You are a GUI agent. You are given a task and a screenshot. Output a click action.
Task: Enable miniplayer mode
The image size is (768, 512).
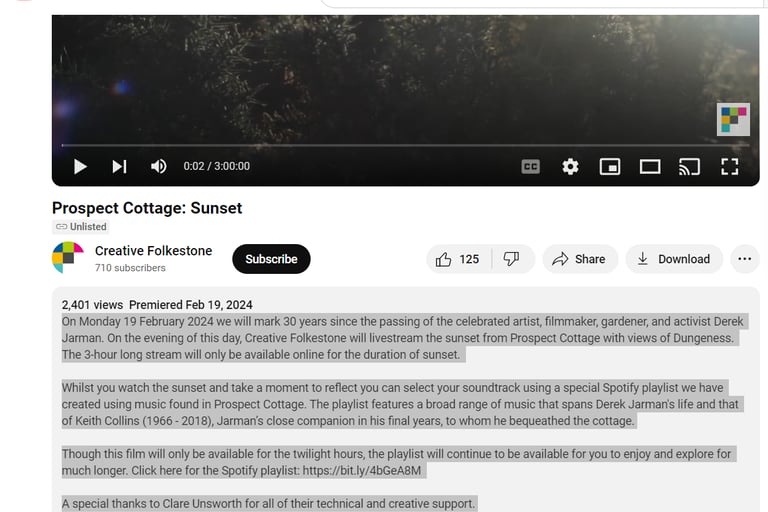click(x=610, y=167)
